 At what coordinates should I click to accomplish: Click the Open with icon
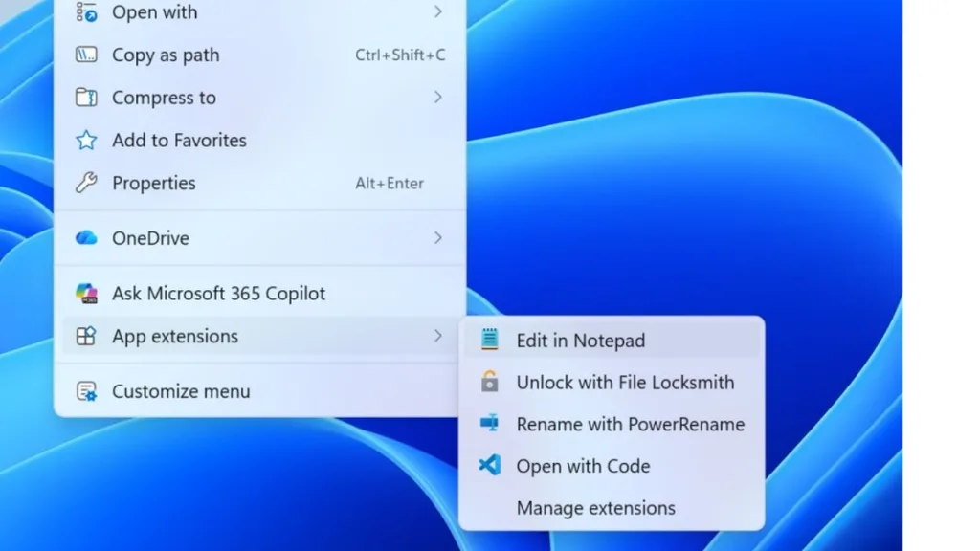pyautogui.click(x=86, y=11)
